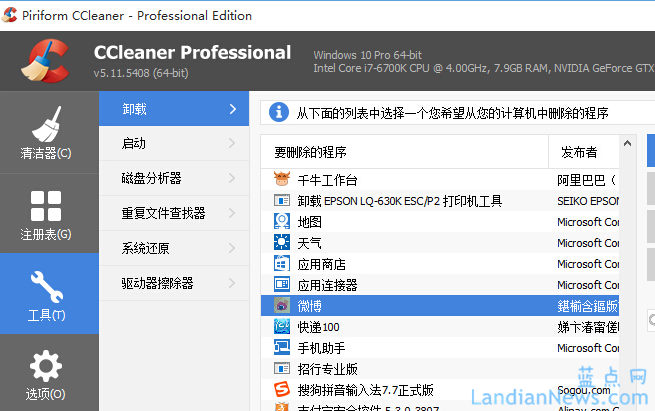Open the 重复文件查找器 tab
The image size is (655, 411).
pyautogui.click(x=174, y=213)
